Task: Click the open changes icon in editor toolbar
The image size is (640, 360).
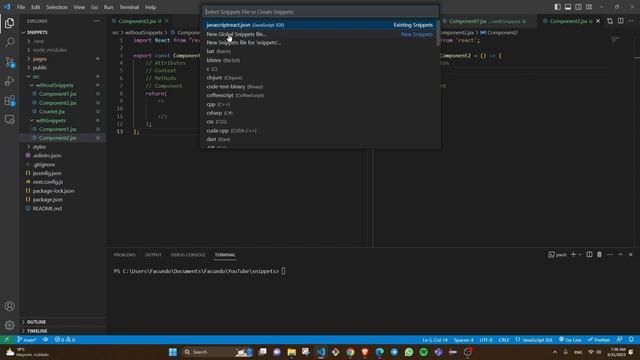Action: coord(610,21)
